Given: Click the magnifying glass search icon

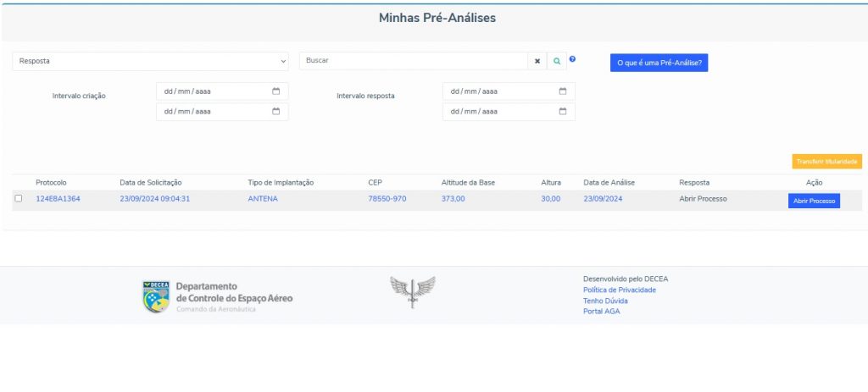Looking at the screenshot, I should tap(557, 62).
